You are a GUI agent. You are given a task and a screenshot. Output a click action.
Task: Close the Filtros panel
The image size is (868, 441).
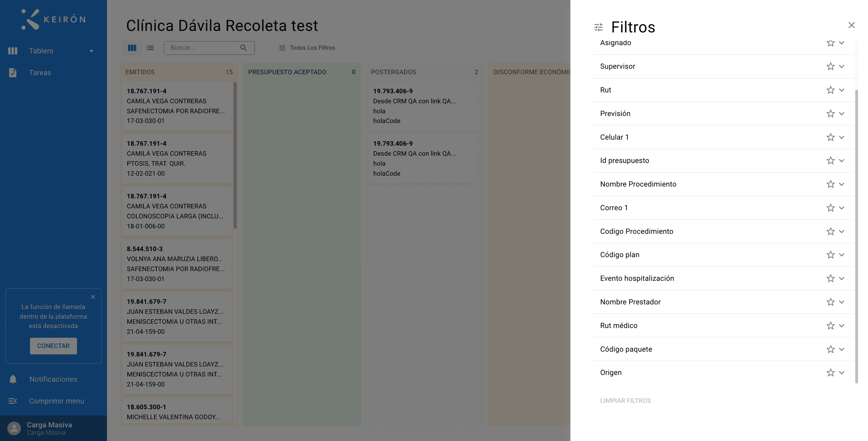[x=852, y=25]
